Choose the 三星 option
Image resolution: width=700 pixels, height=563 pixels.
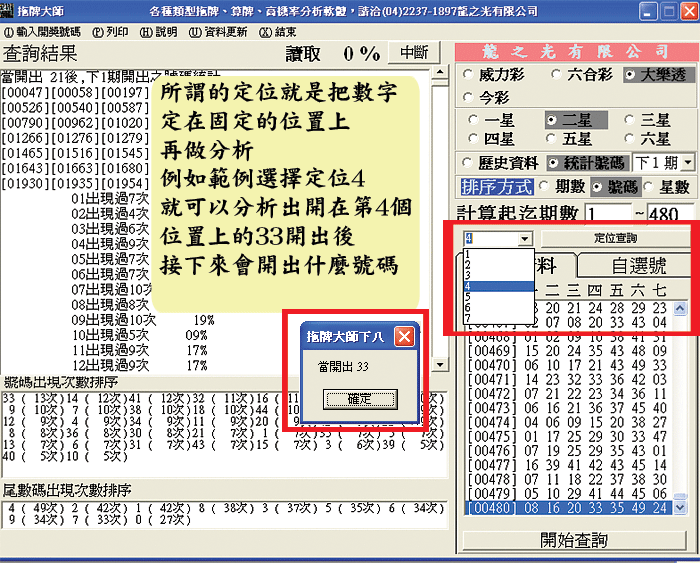pyautogui.click(x=647, y=120)
